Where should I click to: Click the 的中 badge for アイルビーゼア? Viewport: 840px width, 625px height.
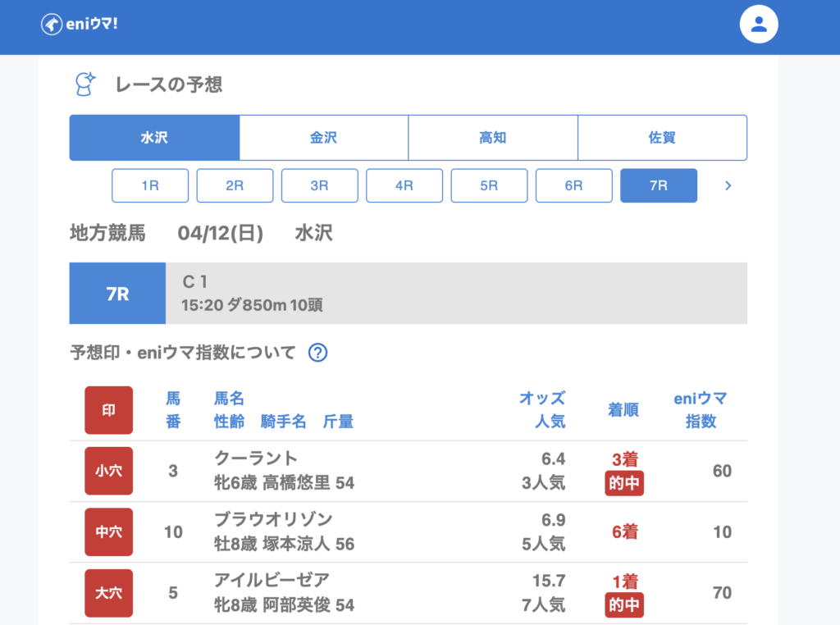click(624, 605)
